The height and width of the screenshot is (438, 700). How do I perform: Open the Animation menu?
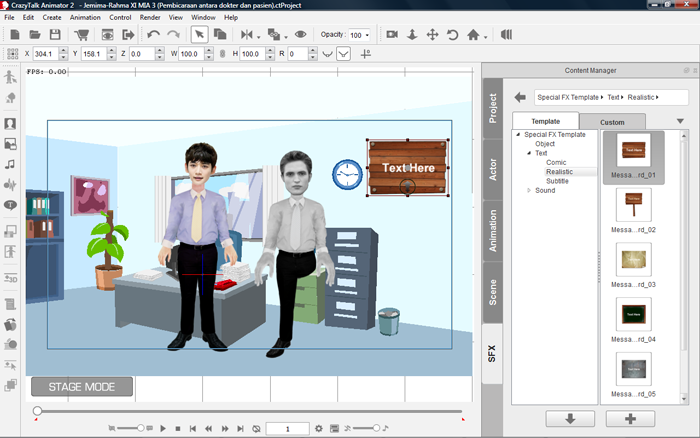click(85, 17)
